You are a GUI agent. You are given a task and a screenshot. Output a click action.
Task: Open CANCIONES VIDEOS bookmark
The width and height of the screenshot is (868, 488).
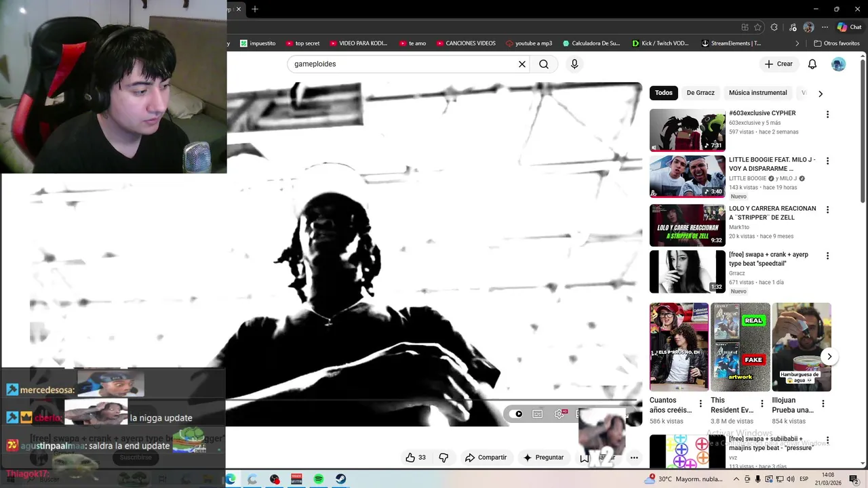coord(465,43)
